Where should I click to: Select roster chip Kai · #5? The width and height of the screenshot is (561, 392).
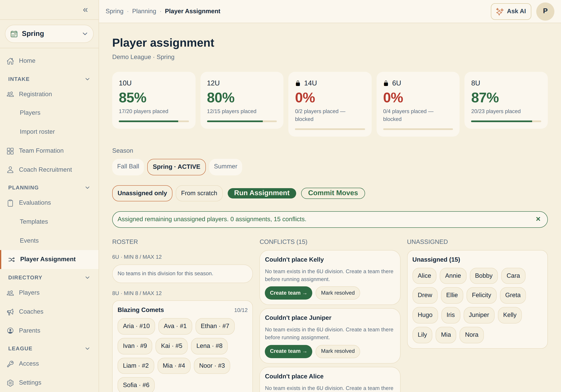click(172, 346)
